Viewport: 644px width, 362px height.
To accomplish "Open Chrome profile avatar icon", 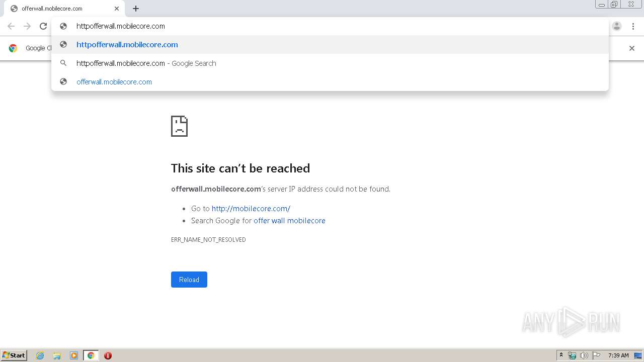I will [617, 26].
